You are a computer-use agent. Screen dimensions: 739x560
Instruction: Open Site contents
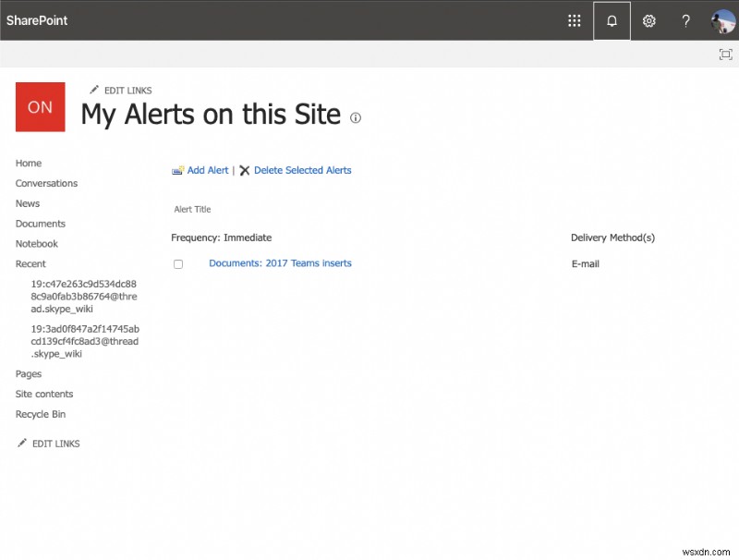(44, 394)
